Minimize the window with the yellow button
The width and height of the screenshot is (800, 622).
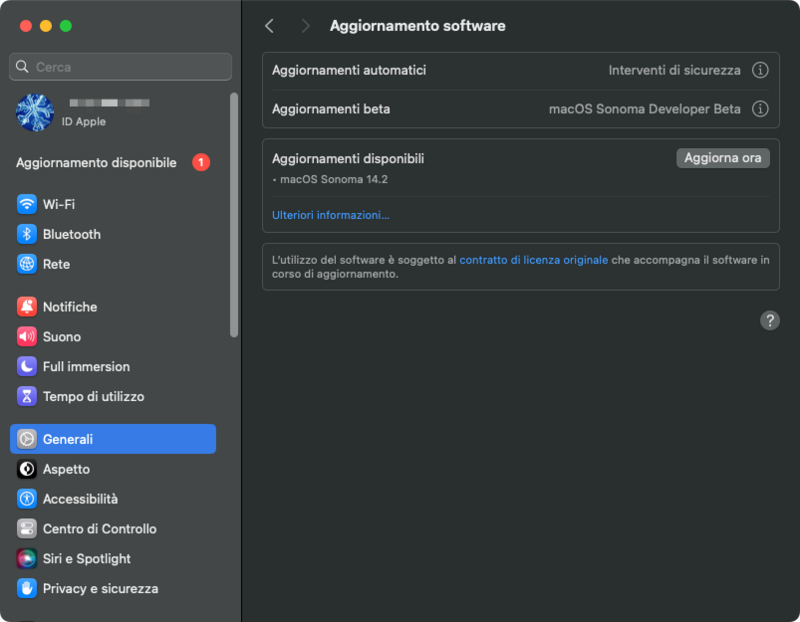coord(45,26)
